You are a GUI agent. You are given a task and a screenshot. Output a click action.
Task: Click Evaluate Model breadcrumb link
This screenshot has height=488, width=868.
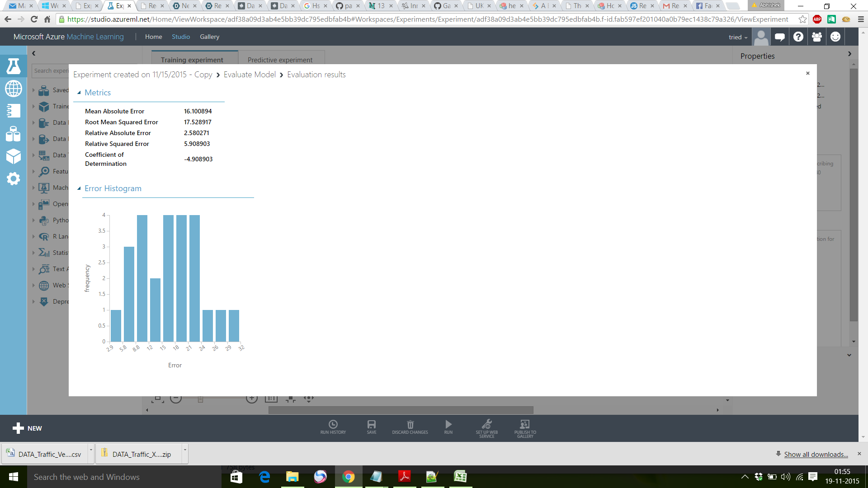point(250,75)
